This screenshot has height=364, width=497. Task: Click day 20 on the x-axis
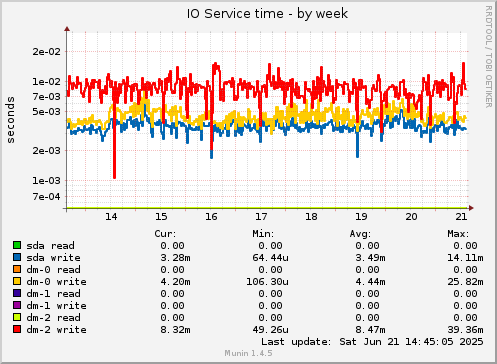411,217
